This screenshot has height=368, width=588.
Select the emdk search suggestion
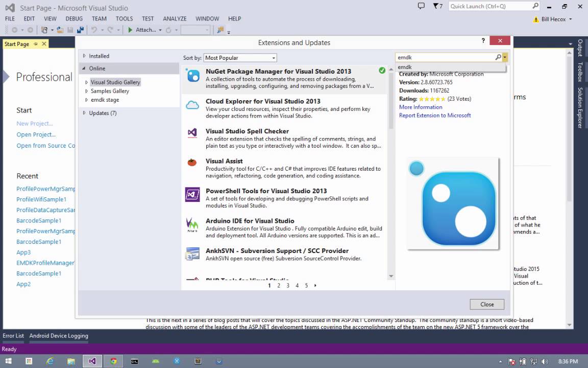click(x=450, y=67)
